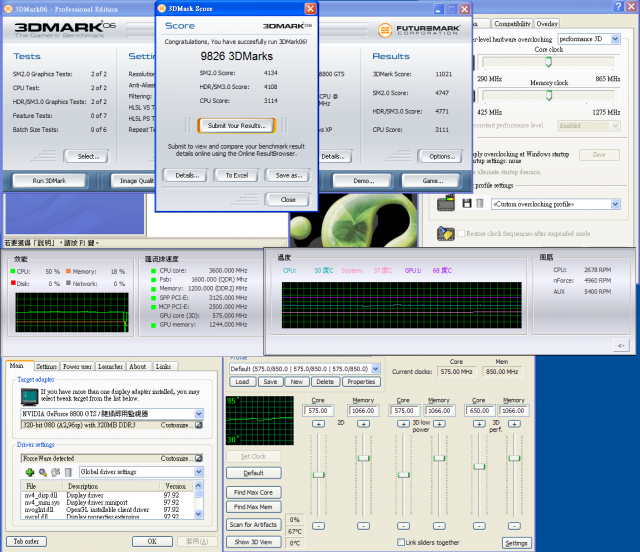Switch to the Settings tab in RivaTuner
The height and width of the screenshot is (552, 640).
coord(47,367)
